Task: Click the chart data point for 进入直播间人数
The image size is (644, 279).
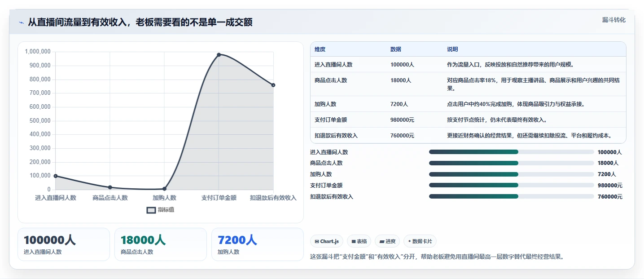Action: pyautogui.click(x=55, y=176)
